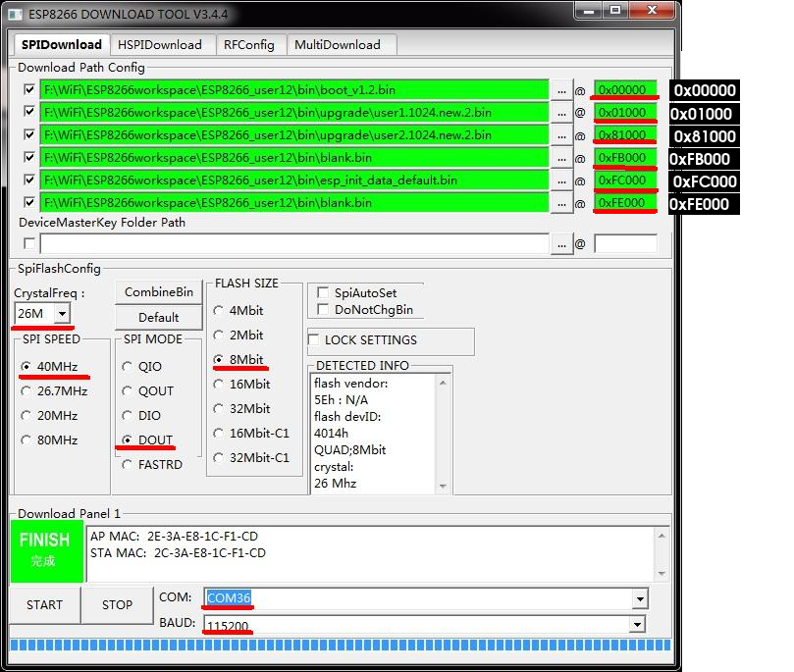The image size is (794, 672).
Task: Browse for the boot_v1.2.bin file path
Action: pyautogui.click(x=561, y=90)
